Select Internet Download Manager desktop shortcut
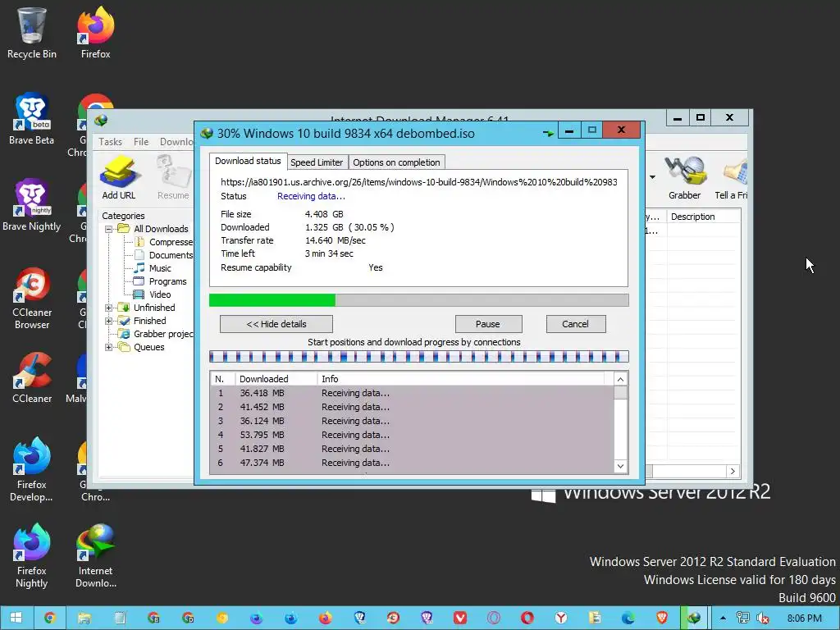The height and width of the screenshot is (630, 840). [96, 557]
